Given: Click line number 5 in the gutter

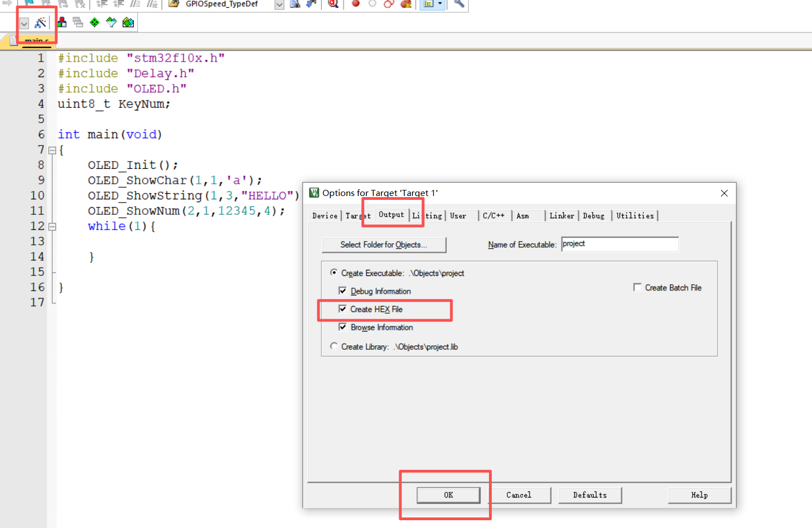Looking at the screenshot, I should 41,119.
